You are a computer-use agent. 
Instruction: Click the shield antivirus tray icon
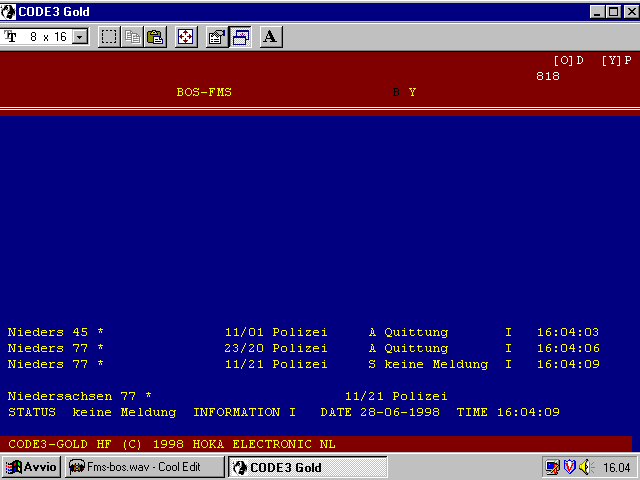pos(569,467)
